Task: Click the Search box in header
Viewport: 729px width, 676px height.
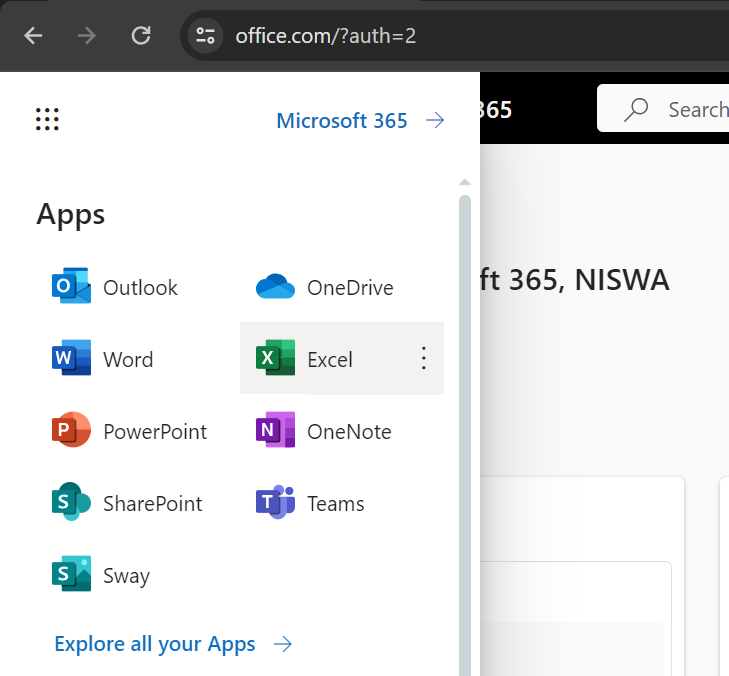Action: click(x=663, y=108)
